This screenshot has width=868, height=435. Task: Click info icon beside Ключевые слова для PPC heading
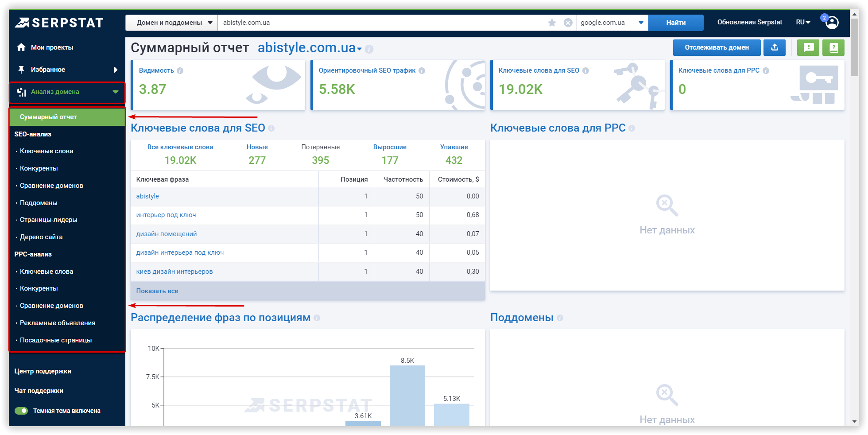(x=632, y=128)
